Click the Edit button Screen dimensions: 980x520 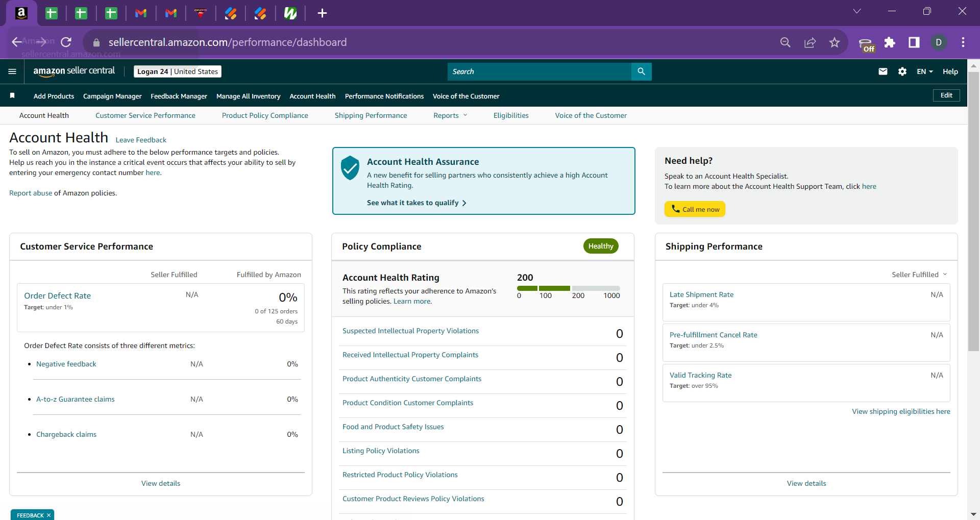(x=946, y=95)
